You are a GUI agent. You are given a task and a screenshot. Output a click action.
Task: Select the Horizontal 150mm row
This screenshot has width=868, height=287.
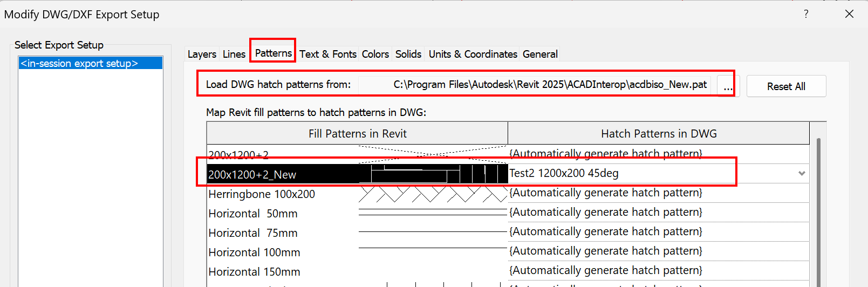tap(357, 271)
